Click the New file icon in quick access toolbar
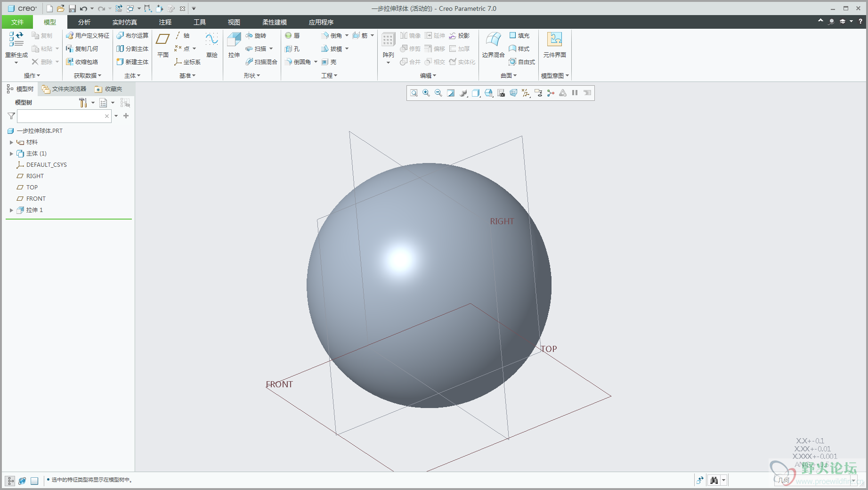Viewport: 868px width, 490px height. (49, 8)
